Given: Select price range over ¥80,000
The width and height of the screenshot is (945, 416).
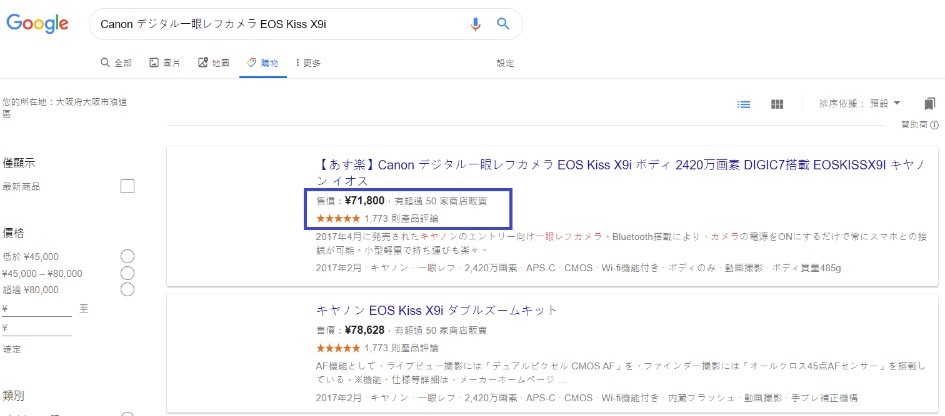Looking at the screenshot, I should 127,289.
